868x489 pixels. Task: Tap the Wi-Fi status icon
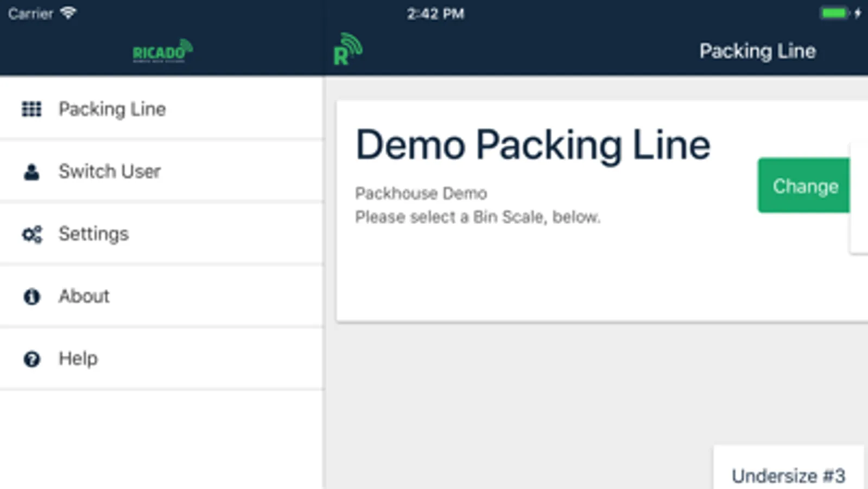(68, 13)
